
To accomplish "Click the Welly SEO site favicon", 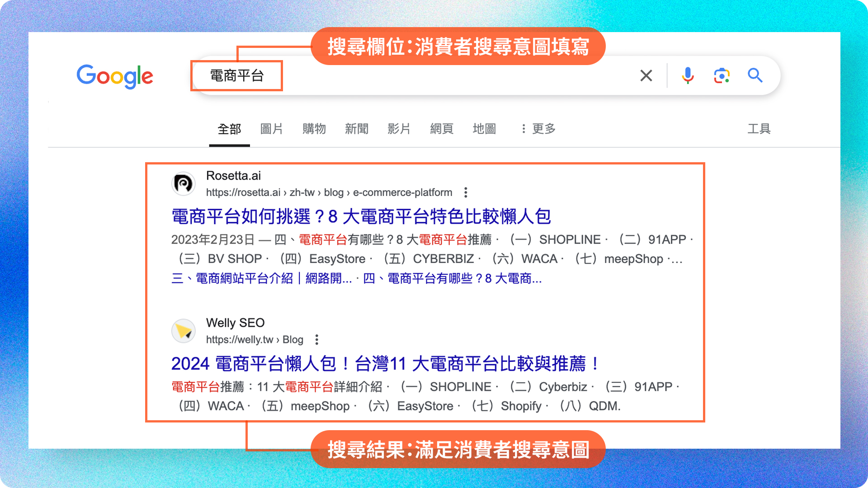I will point(184,331).
